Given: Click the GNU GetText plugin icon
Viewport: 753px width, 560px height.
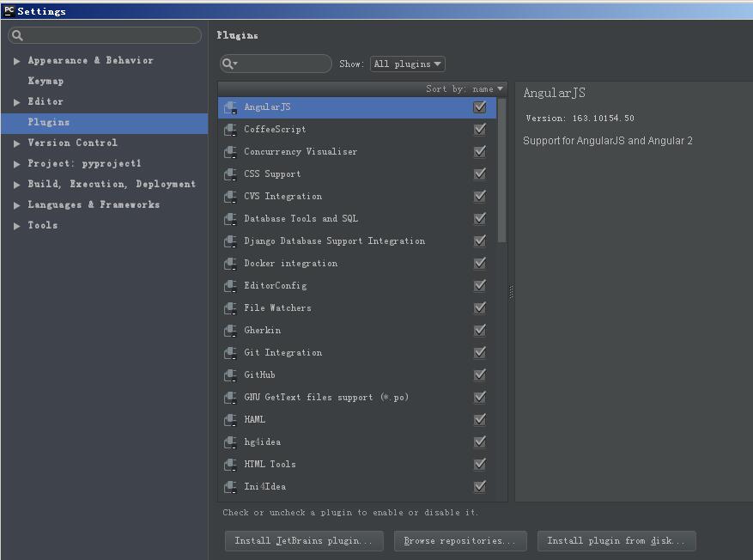Looking at the screenshot, I should tap(230, 398).
